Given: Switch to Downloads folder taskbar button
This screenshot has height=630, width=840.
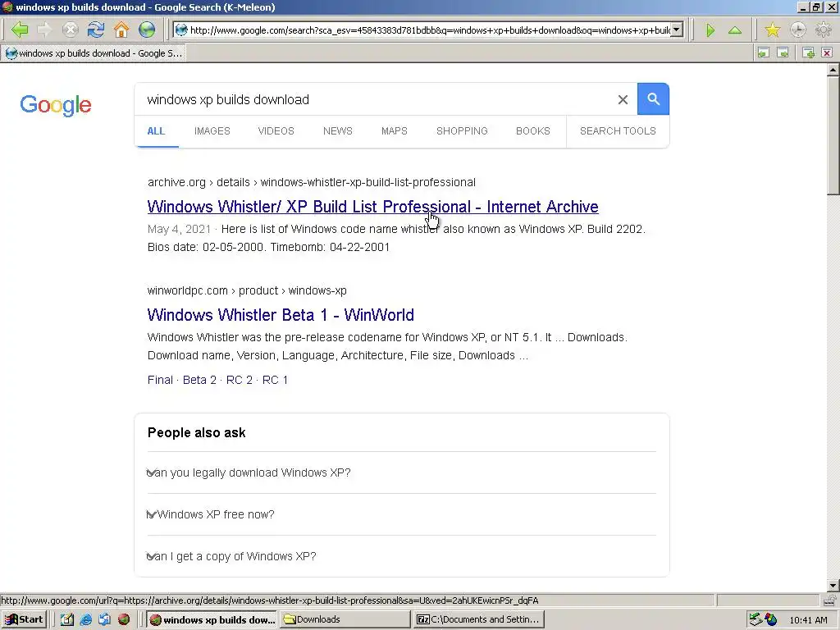Looking at the screenshot, I should click(x=345, y=620).
